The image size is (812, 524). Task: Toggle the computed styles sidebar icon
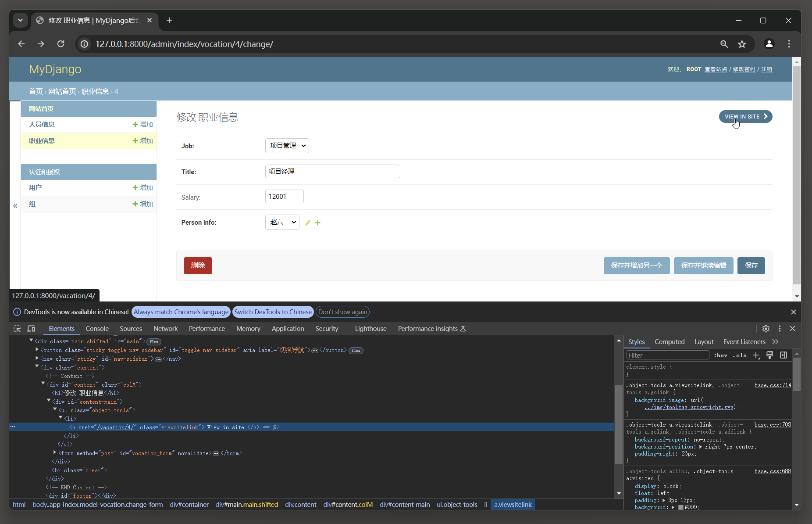pos(784,355)
